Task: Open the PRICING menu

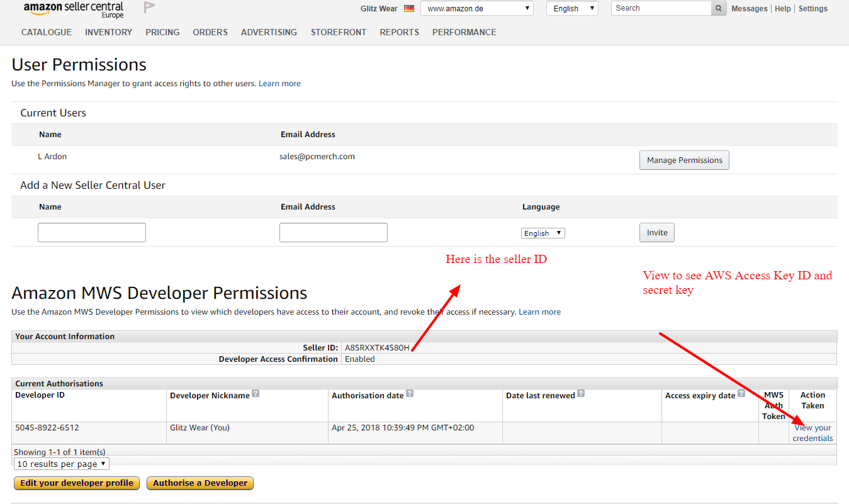Action: [162, 32]
